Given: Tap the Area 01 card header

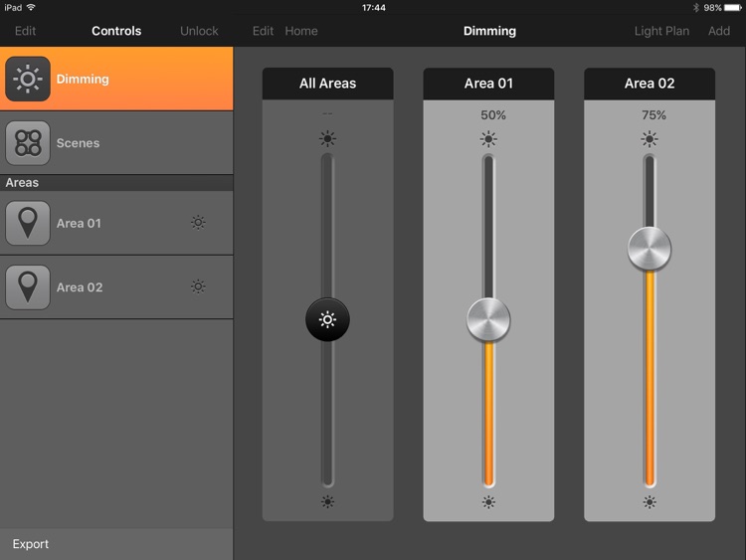Looking at the screenshot, I should [x=488, y=84].
